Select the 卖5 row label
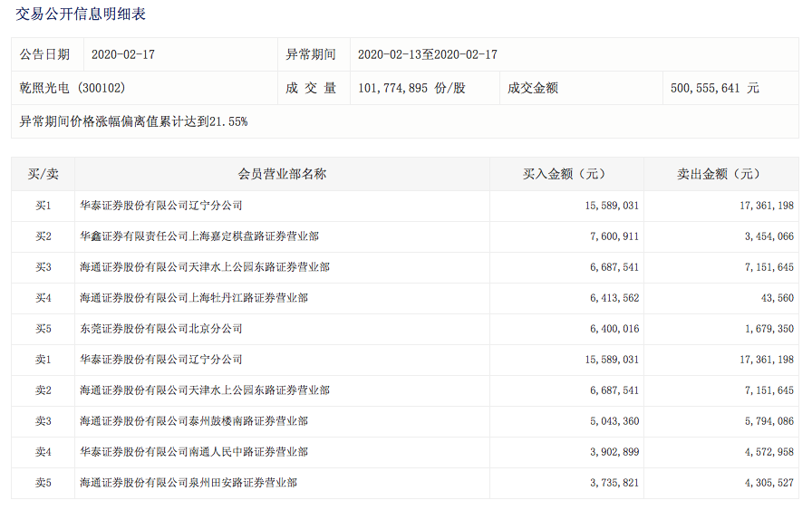 tap(43, 483)
